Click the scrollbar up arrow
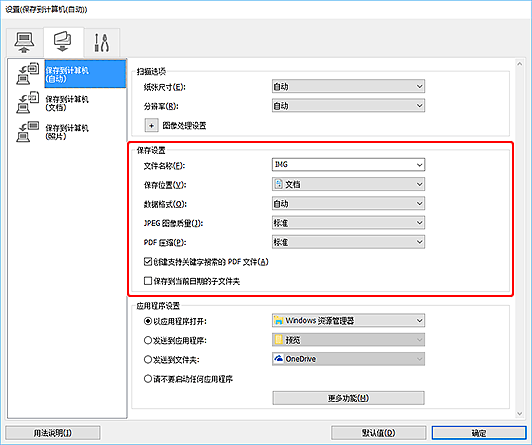This screenshot has width=532, height=445. [519, 64]
